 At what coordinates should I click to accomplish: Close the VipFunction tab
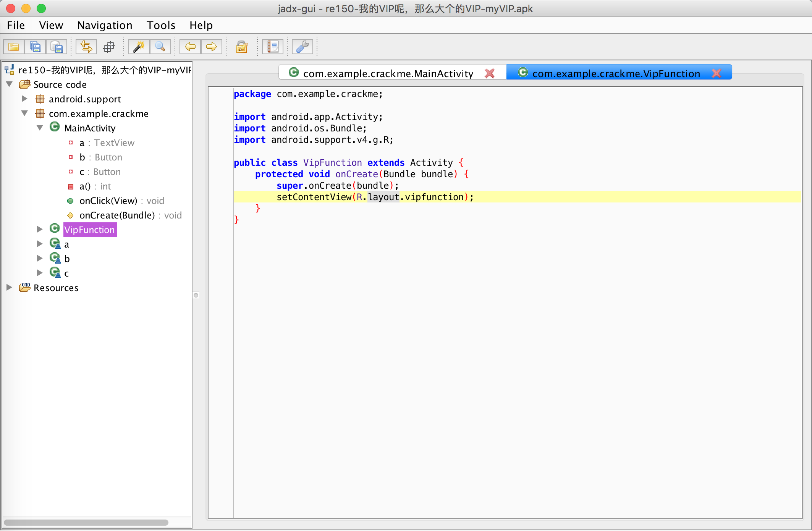(x=717, y=73)
